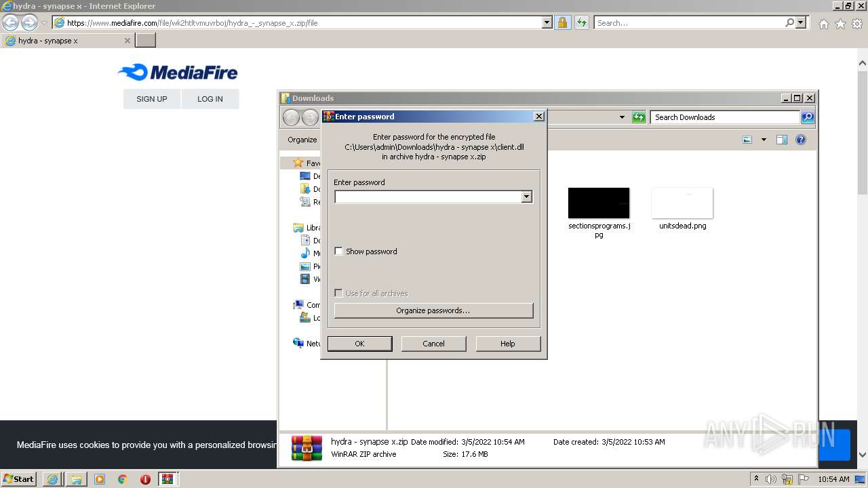
Task: Open the IE Home page icon
Action: click(823, 24)
